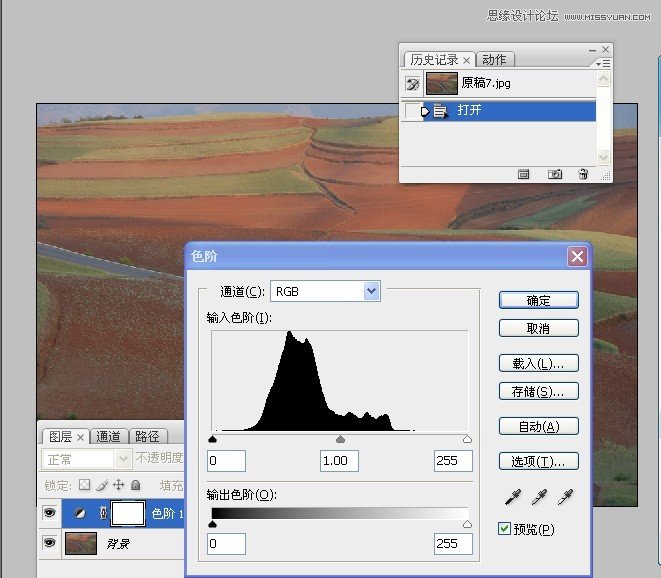Select the white point eyedropper
The image size is (661, 578).
click(x=565, y=497)
